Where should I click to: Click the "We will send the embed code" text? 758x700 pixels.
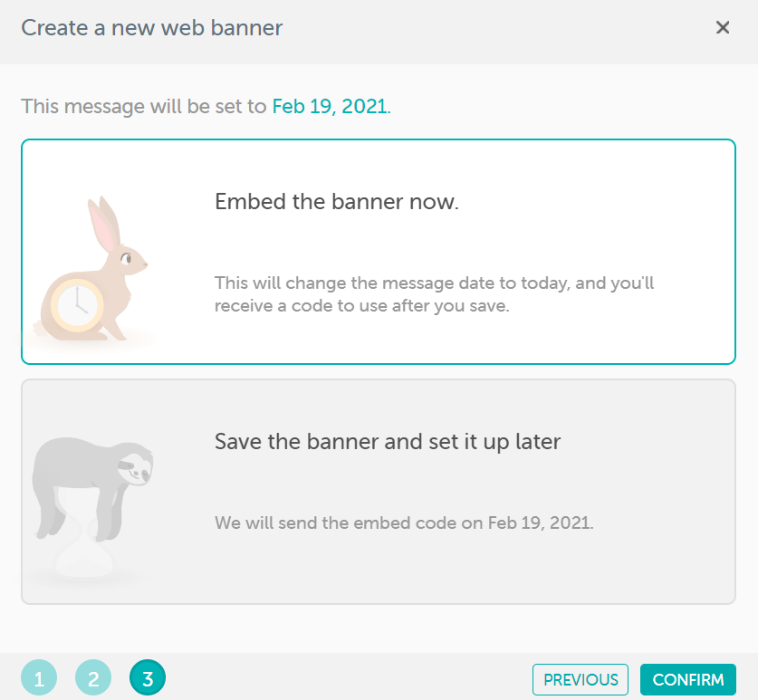coord(404,523)
